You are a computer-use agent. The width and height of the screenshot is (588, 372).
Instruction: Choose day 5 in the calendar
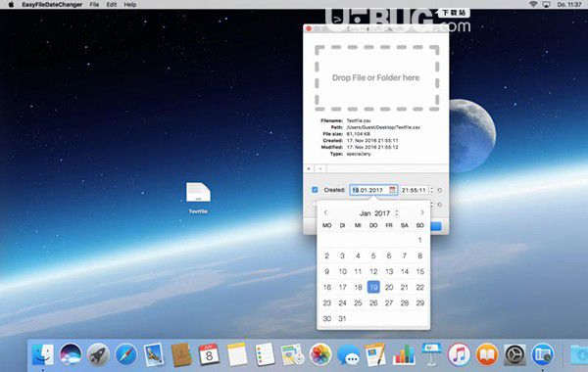point(373,256)
